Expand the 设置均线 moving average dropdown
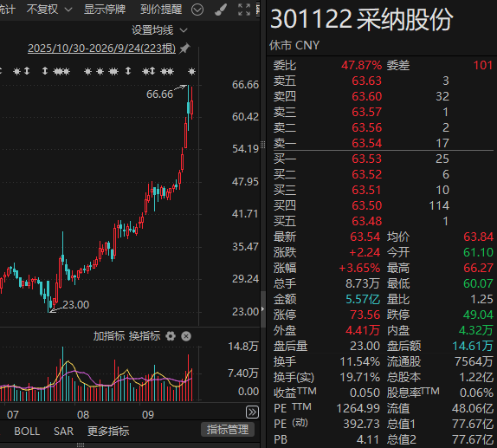Screen dimensions: 497x448 (x=159, y=30)
